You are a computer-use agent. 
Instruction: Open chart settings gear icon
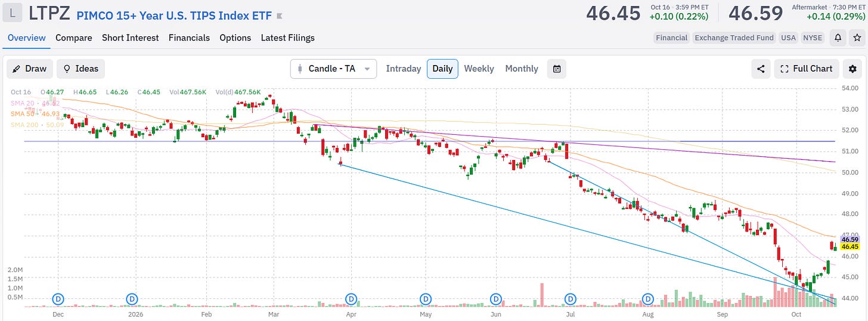coord(852,69)
